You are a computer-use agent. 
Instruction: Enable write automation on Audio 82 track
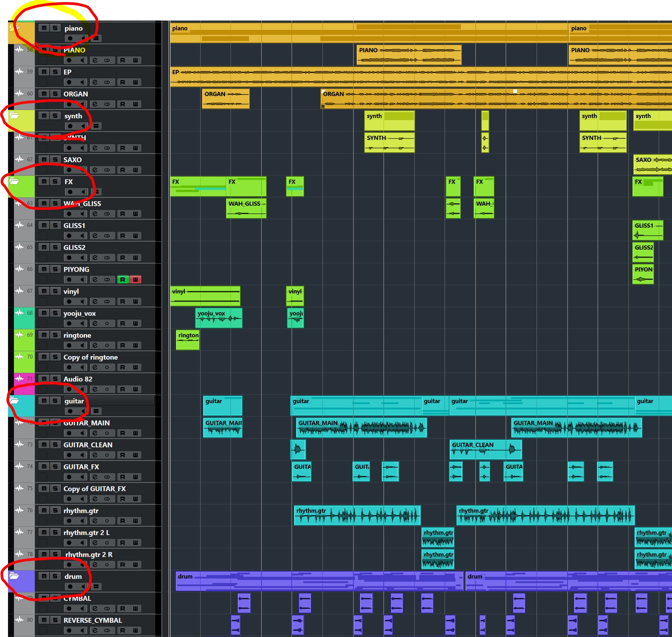(x=135, y=389)
